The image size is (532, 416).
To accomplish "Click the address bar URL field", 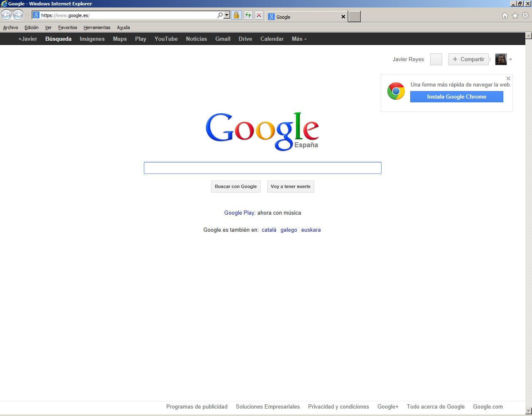I will pos(129,15).
